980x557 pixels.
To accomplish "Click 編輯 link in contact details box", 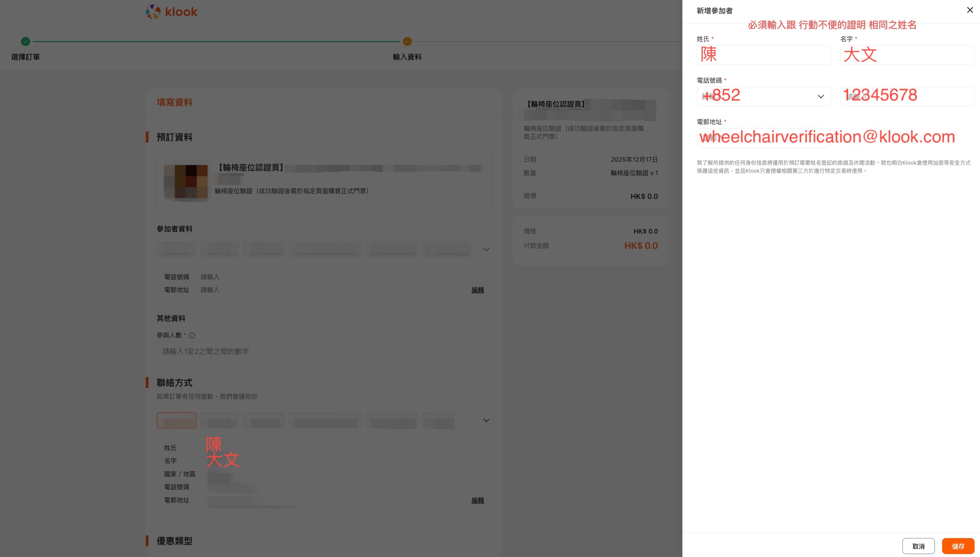I will 477,500.
